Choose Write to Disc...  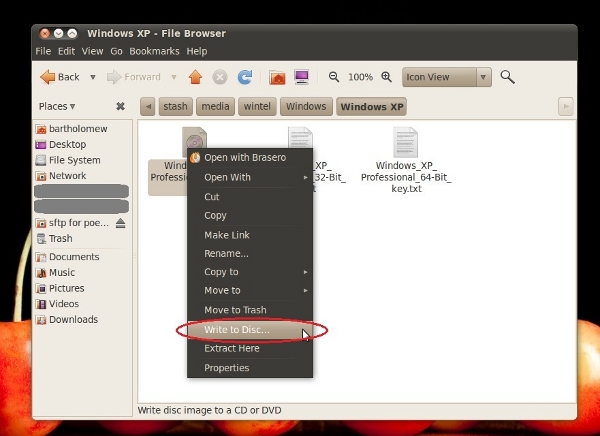point(250,330)
